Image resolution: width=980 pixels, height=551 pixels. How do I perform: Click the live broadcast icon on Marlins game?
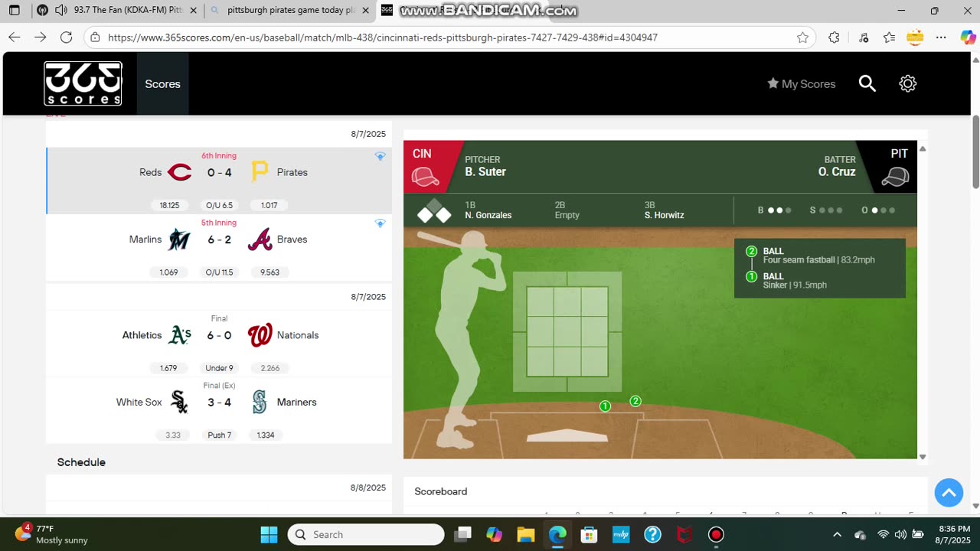(x=380, y=223)
